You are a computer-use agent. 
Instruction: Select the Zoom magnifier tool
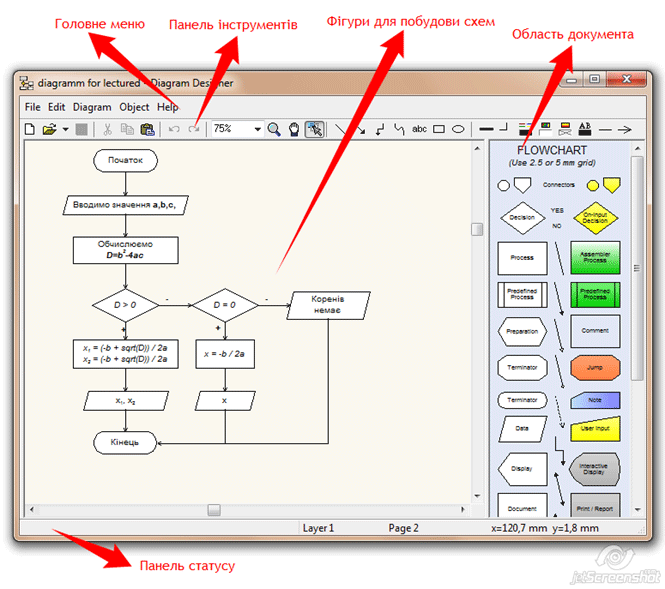click(x=274, y=129)
